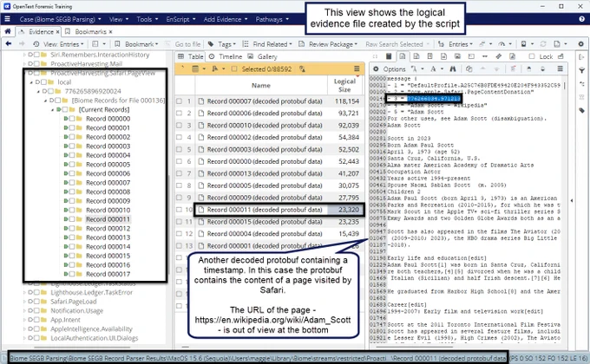
Task: Close the Evidence tab
Action: (57, 31)
